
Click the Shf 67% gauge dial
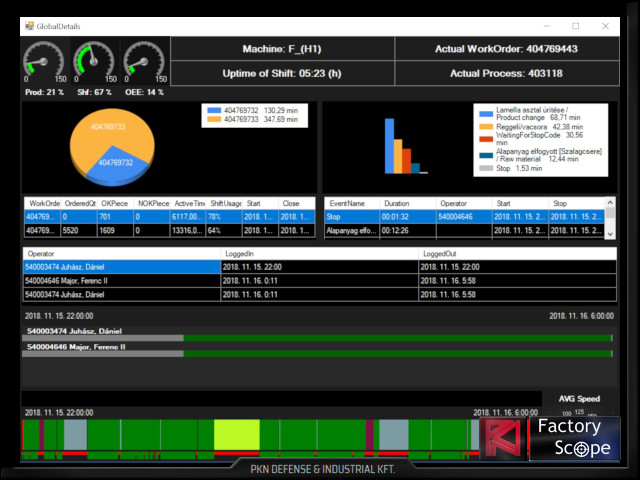[x=94, y=62]
